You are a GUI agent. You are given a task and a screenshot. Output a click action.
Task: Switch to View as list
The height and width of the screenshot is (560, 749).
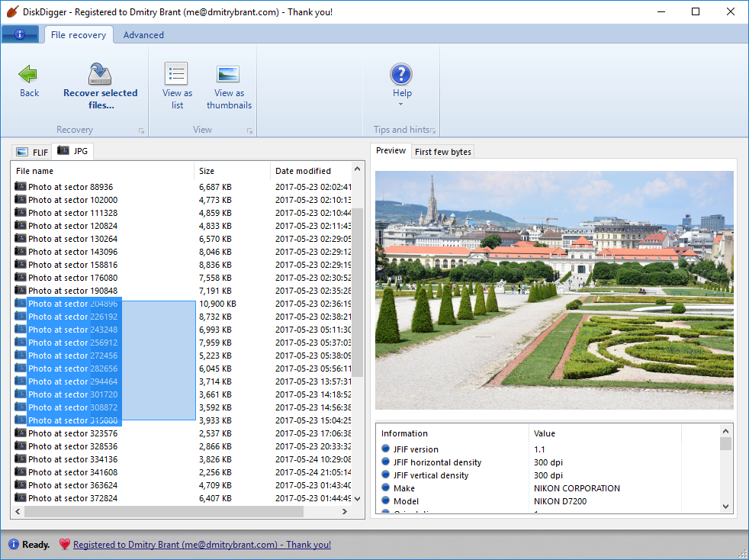(176, 74)
